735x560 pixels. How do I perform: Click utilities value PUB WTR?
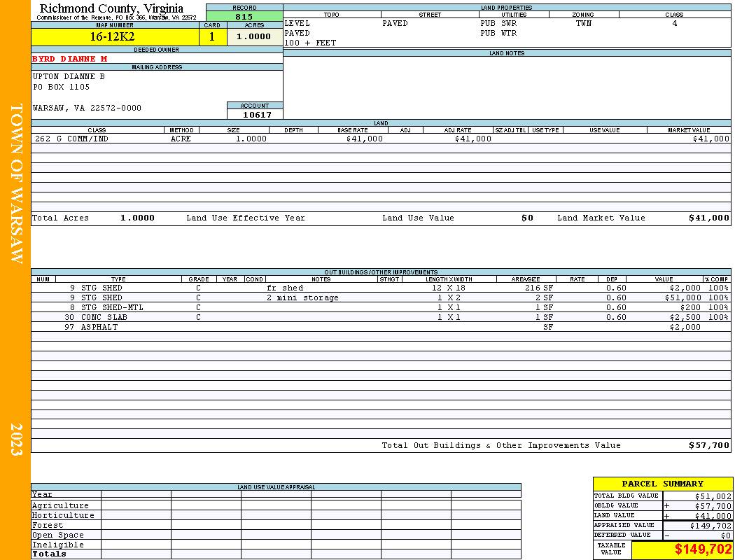coord(498,34)
